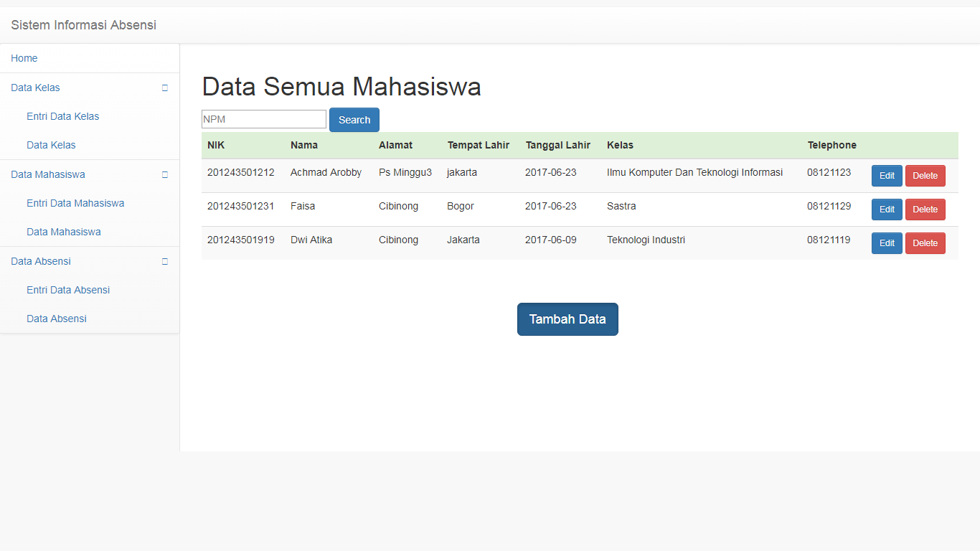Open the Data Kelas page
The image size is (980, 551).
point(50,145)
